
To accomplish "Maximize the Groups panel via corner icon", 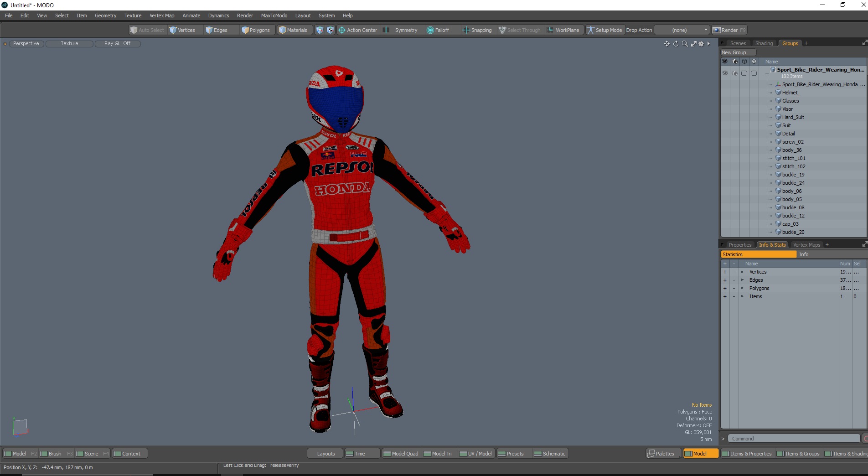I will pyautogui.click(x=864, y=43).
